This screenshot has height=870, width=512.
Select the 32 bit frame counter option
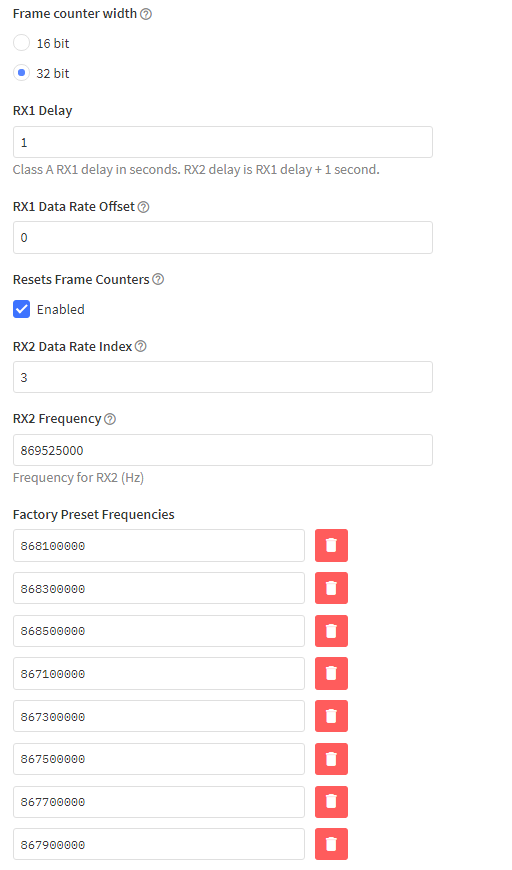pos(21,73)
